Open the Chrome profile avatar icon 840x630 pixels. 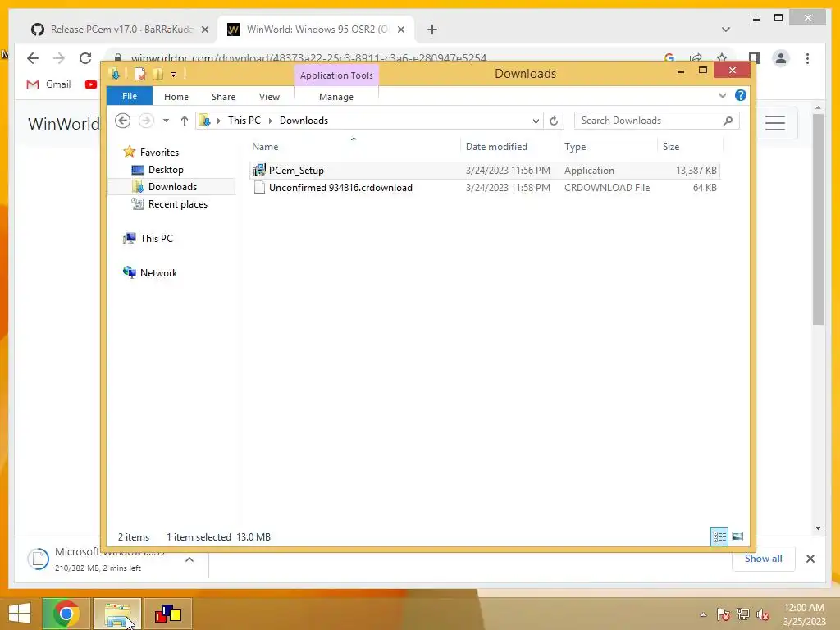pos(781,58)
